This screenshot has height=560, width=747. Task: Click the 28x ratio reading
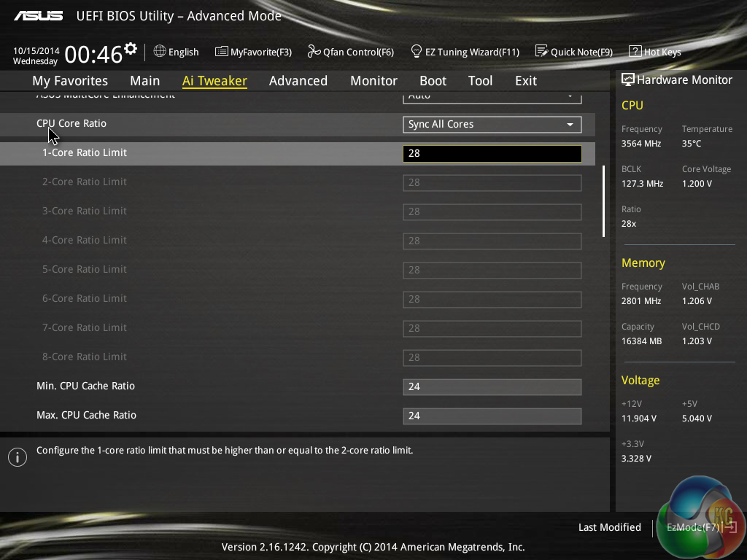(628, 223)
